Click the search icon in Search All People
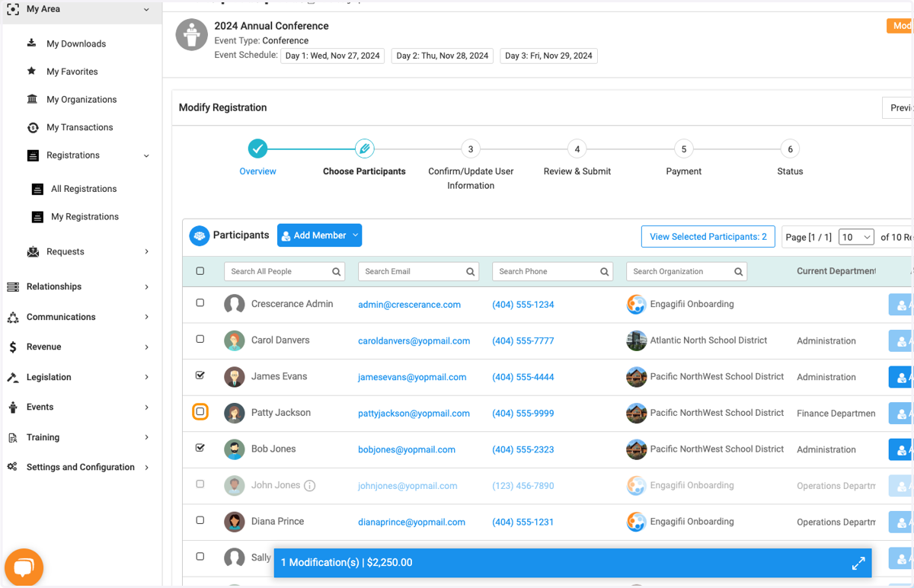This screenshot has width=914, height=588. click(337, 272)
